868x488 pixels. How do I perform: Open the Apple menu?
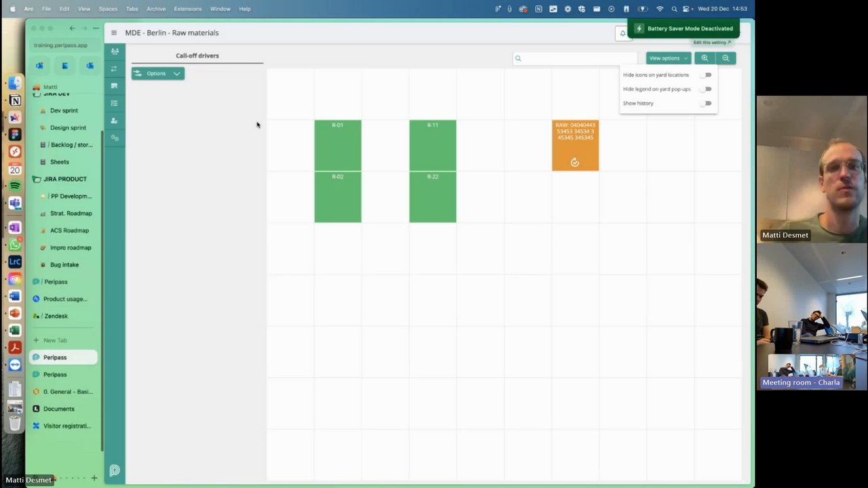[12, 9]
